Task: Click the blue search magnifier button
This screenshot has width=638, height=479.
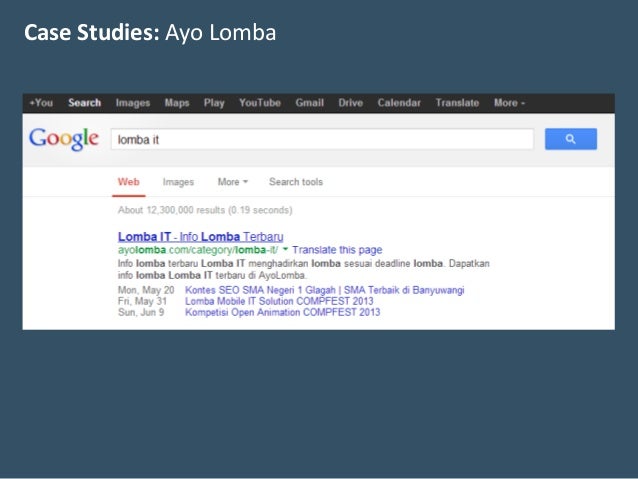Action: tap(570, 139)
